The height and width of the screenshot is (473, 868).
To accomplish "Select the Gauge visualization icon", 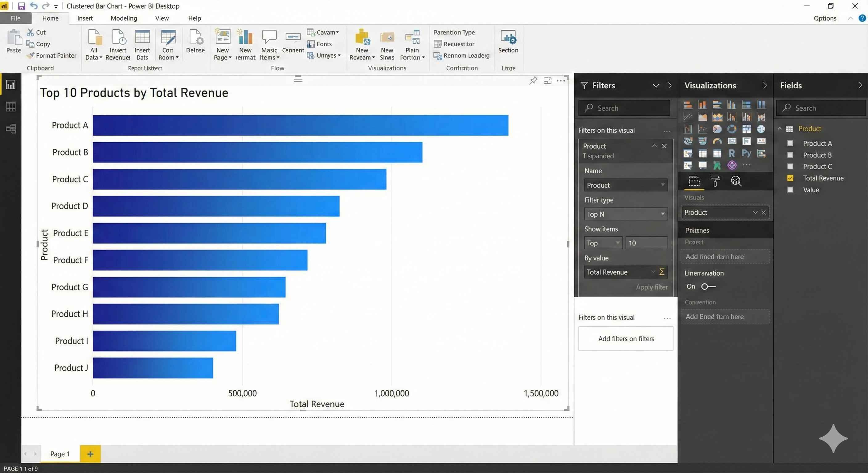I will [717, 141].
